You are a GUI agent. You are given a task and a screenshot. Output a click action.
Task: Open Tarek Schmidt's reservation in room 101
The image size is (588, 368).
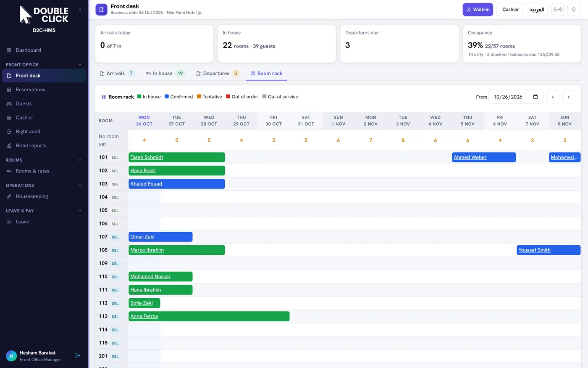tap(177, 157)
